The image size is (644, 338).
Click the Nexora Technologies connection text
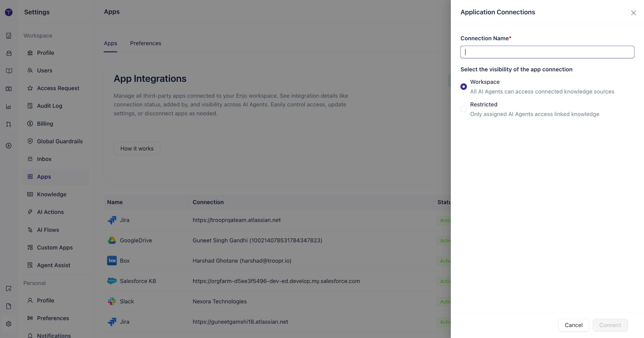[220, 301]
